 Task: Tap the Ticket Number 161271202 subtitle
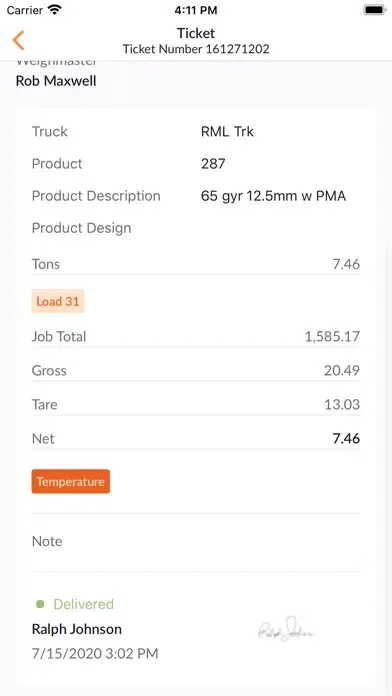[196, 49]
